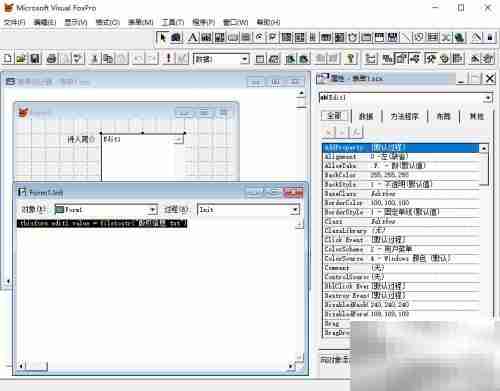Open the 格式(O) menu
The height and width of the screenshot is (391, 500).
(x=108, y=22)
